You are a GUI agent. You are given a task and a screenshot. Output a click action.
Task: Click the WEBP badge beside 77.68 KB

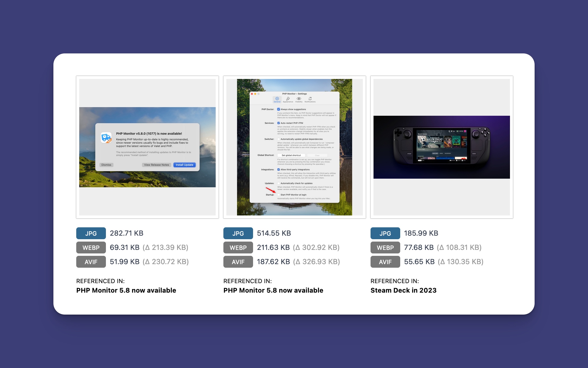[x=385, y=248]
